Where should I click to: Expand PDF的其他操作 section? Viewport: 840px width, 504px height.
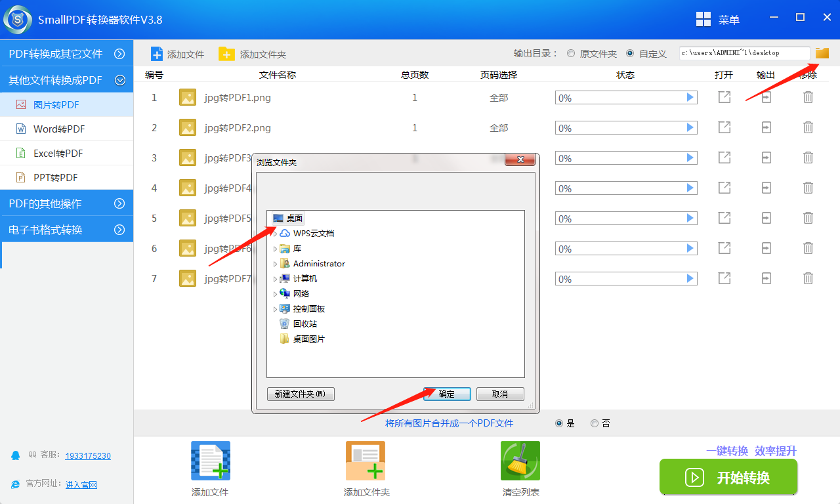(x=66, y=203)
